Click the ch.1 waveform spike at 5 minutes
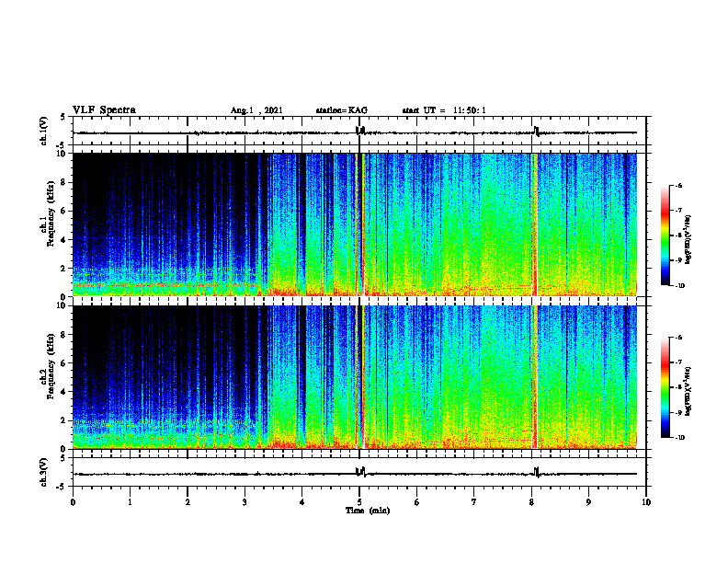Viewport: 728px width, 563px height. tap(360, 130)
